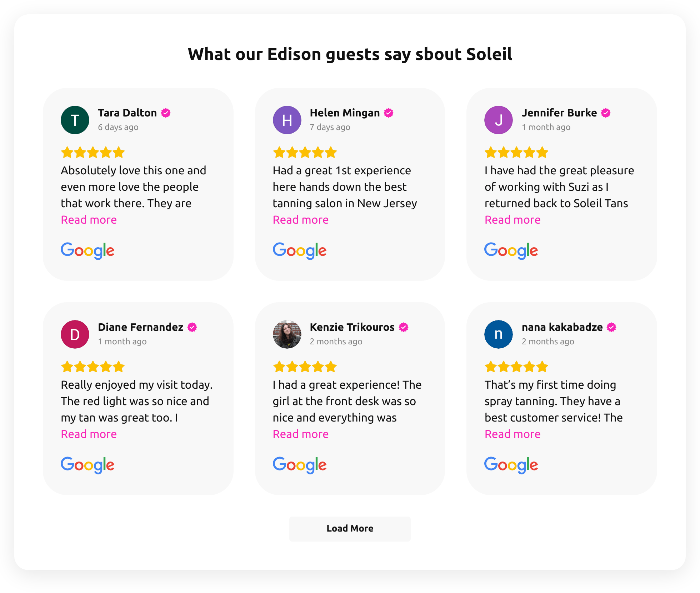Viewport: 700px width, 593px height.
Task: Expand Tara Dalton's review with Read more
Action: pos(89,219)
